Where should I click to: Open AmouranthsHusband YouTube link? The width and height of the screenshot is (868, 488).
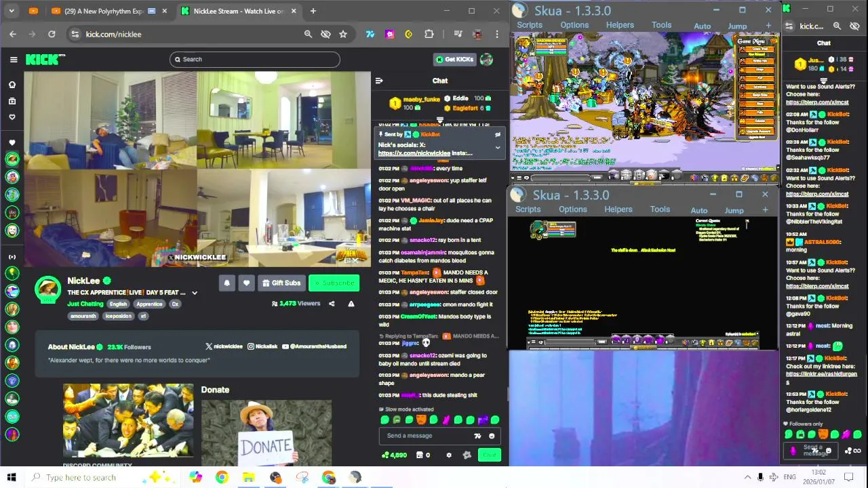tap(314, 346)
